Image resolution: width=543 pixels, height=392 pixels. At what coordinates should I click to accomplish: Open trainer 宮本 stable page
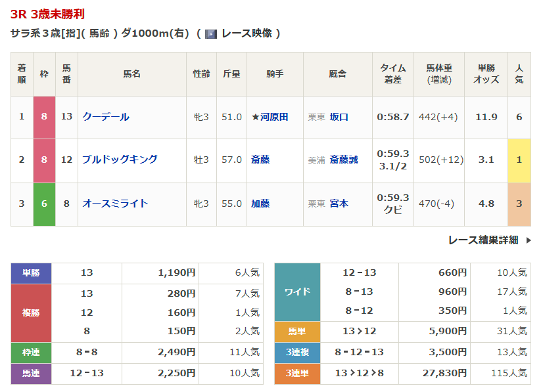click(x=339, y=204)
